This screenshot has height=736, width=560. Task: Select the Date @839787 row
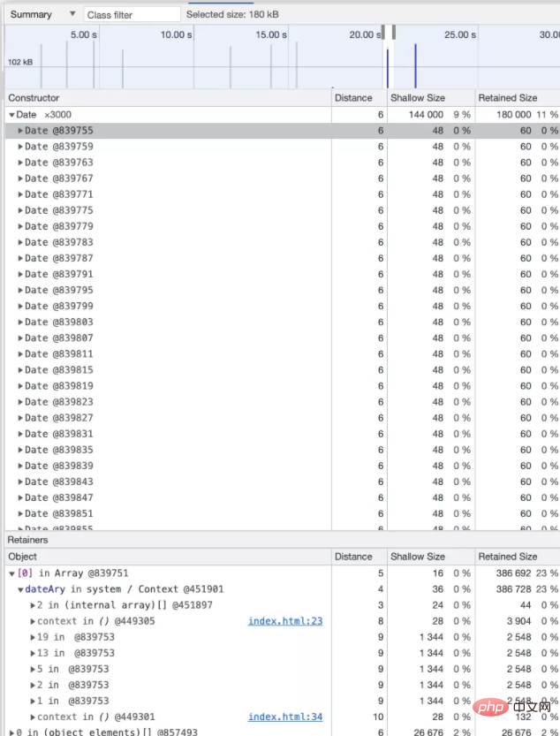click(282, 258)
